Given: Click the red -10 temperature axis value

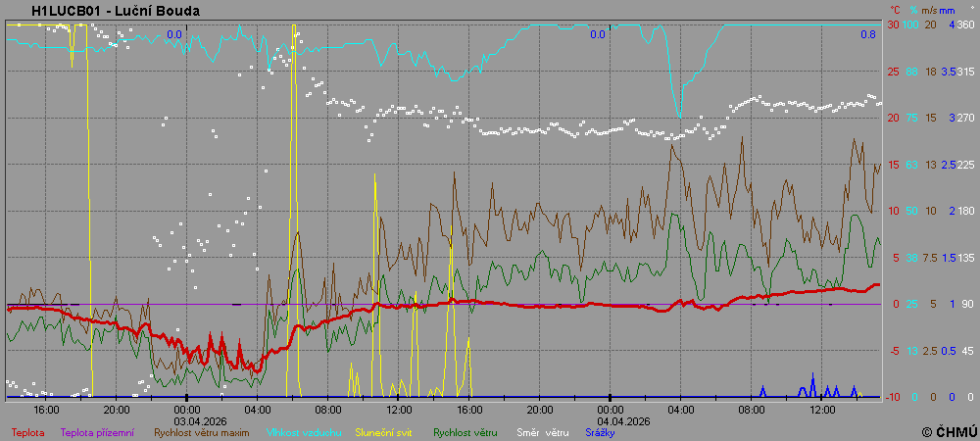Looking at the screenshot, I should (x=892, y=397).
